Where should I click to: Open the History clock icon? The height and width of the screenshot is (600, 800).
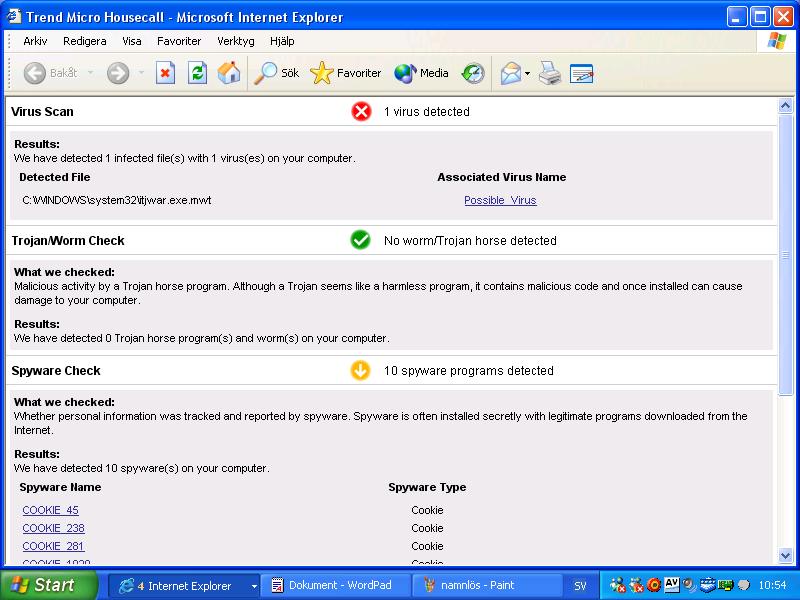click(473, 73)
